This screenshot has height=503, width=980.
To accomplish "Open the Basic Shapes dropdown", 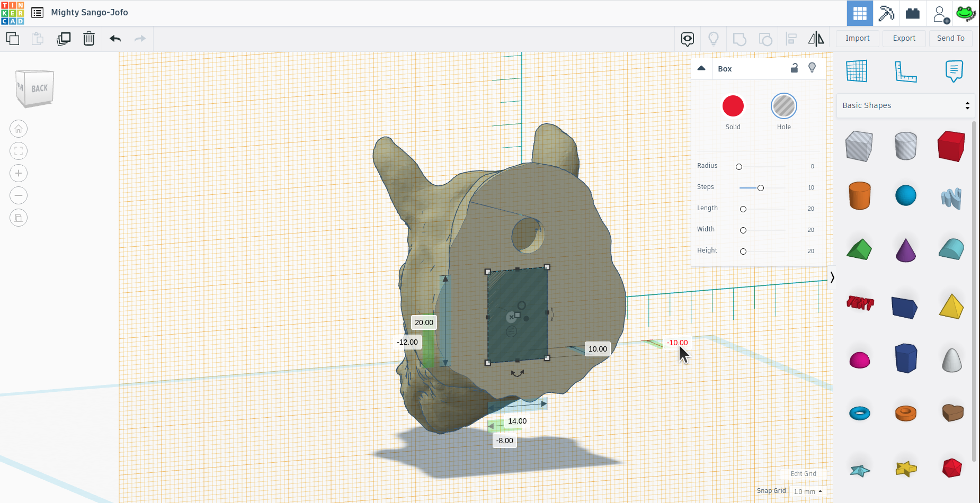I will pyautogui.click(x=905, y=105).
